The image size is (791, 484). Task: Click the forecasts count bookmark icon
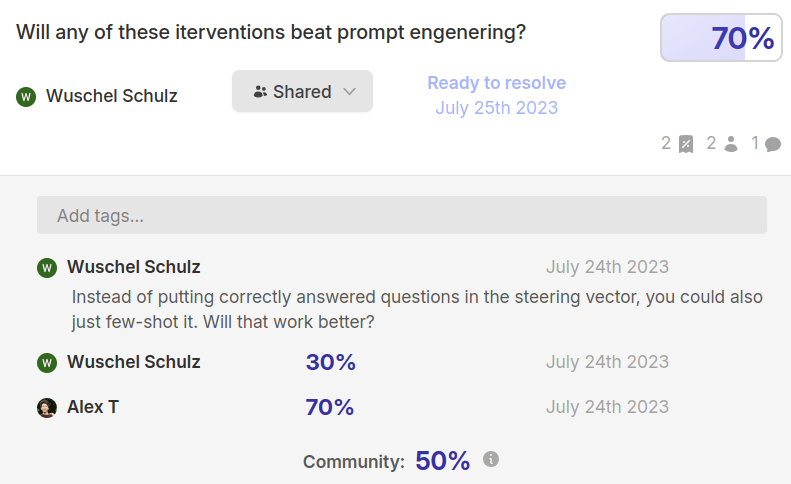686,144
